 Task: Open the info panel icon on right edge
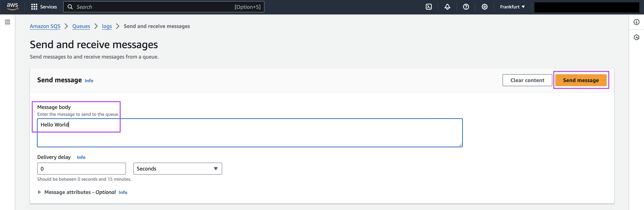[636, 22]
